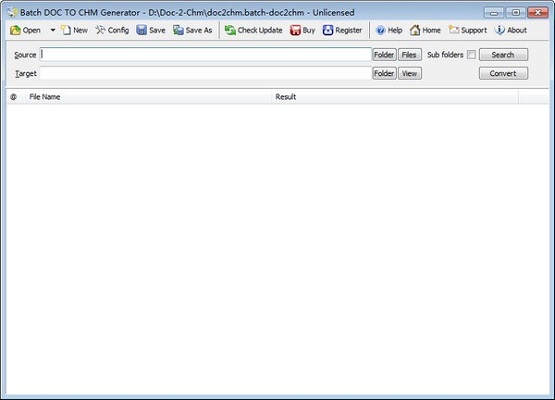Maximize the Batch DOC TO CHM window
555x400 pixels.
pyautogui.click(x=516, y=13)
